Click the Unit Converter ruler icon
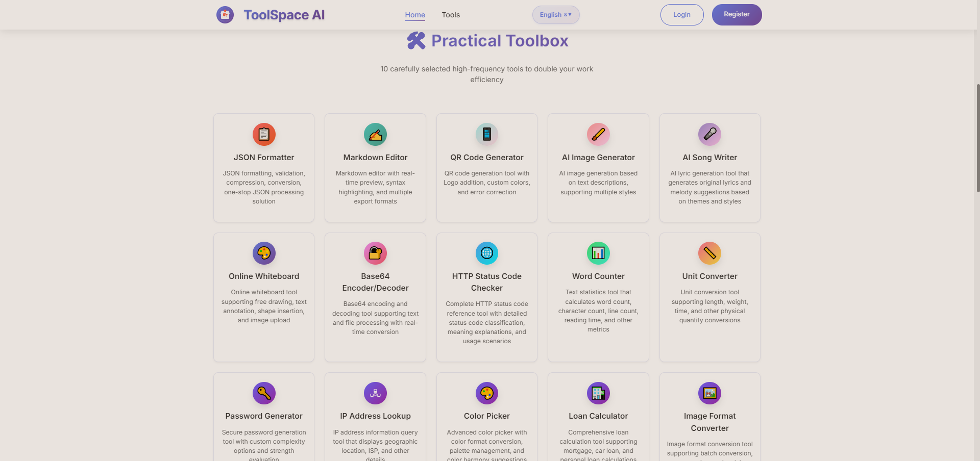This screenshot has height=461, width=980. tap(709, 253)
